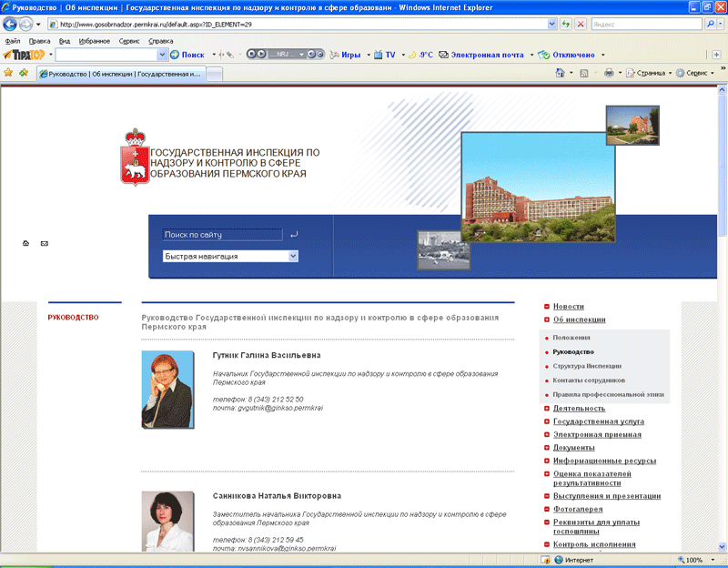Screen dimensions: 728x568
Task: Open the Новости sidebar link
Action: coord(568,307)
